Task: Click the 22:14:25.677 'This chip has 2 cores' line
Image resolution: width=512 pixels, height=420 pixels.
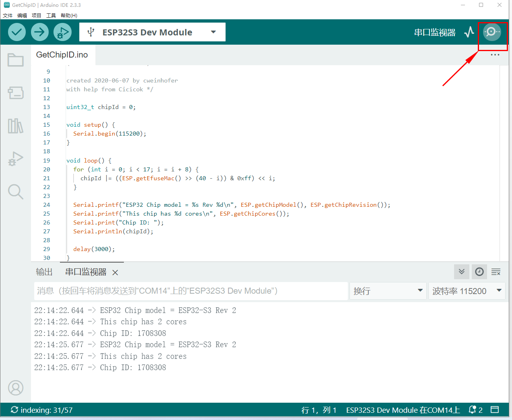Action: coord(110,356)
